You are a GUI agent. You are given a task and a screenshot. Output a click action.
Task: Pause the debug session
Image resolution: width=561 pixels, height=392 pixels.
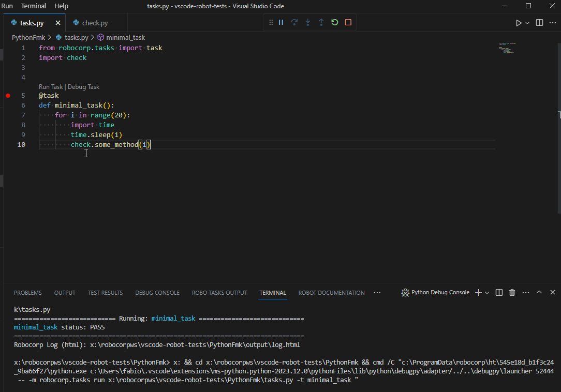pyautogui.click(x=281, y=22)
